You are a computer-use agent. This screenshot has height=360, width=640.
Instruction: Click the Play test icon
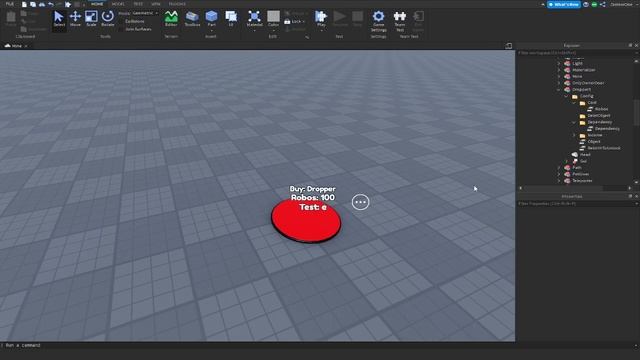[x=321, y=16]
